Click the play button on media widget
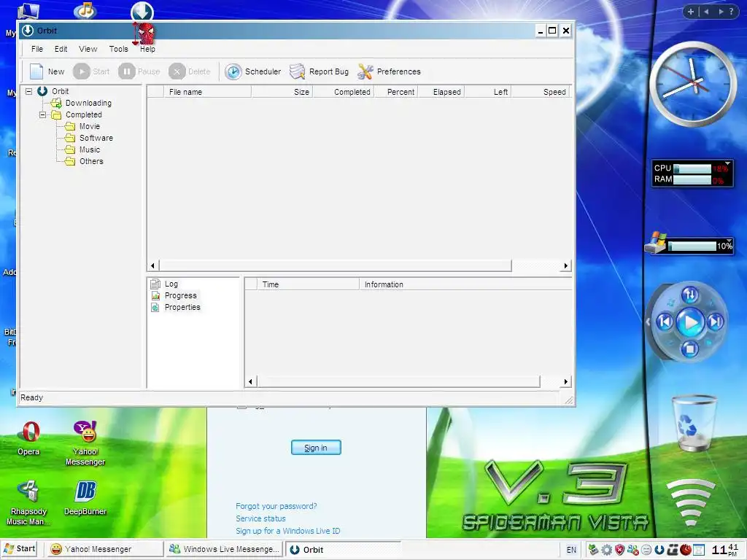The height and width of the screenshot is (560, 747). click(690, 322)
